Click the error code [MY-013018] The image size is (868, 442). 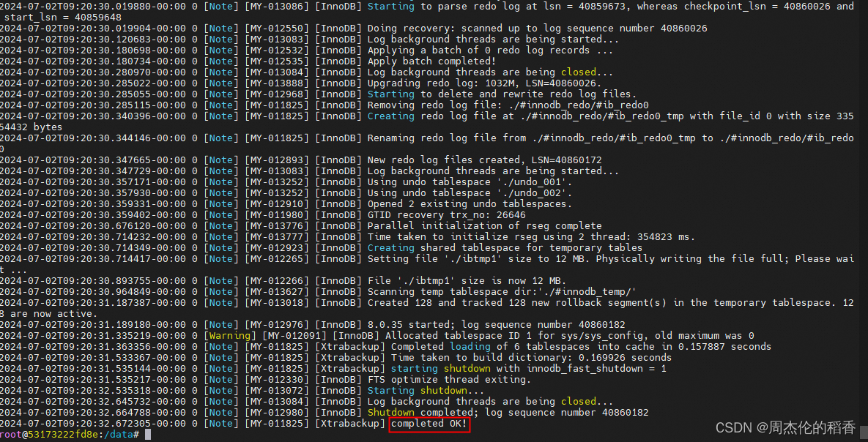click(x=278, y=303)
